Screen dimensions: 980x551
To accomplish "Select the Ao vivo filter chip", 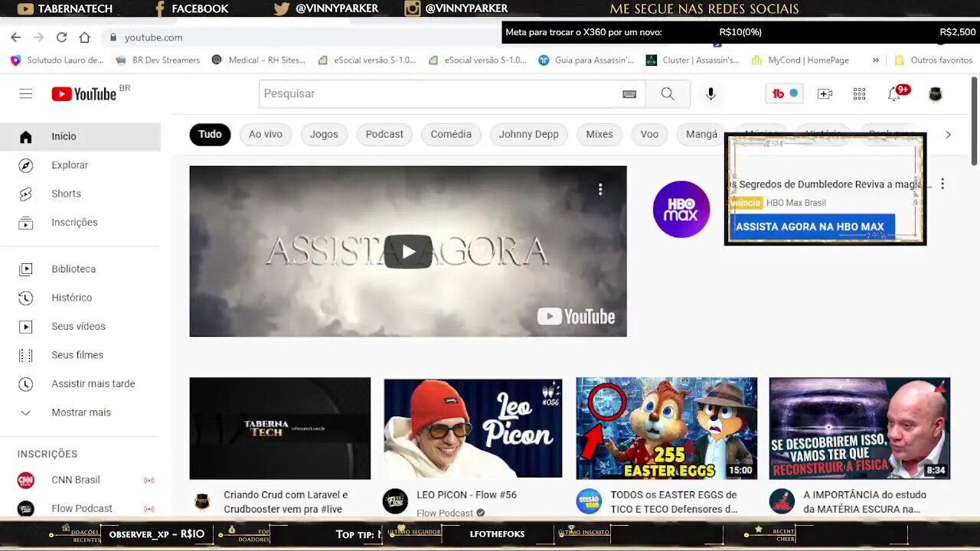I will coord(266,135).
